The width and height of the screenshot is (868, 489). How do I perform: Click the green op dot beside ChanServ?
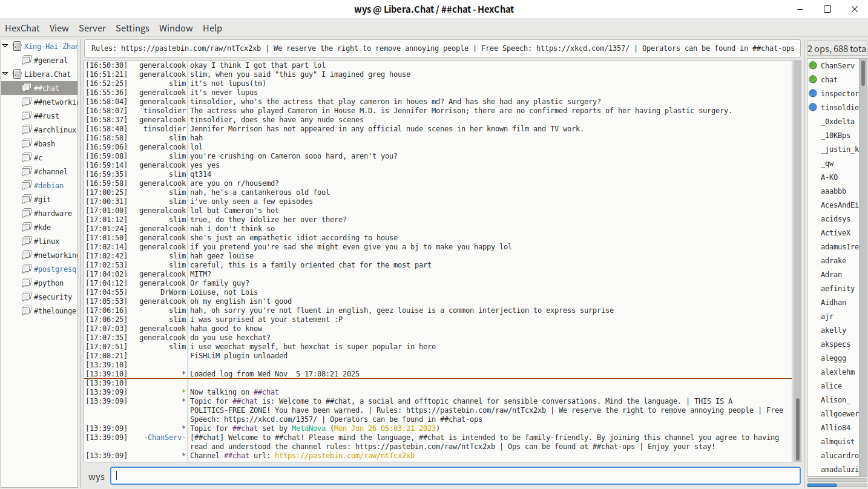(x=813, y=65)
